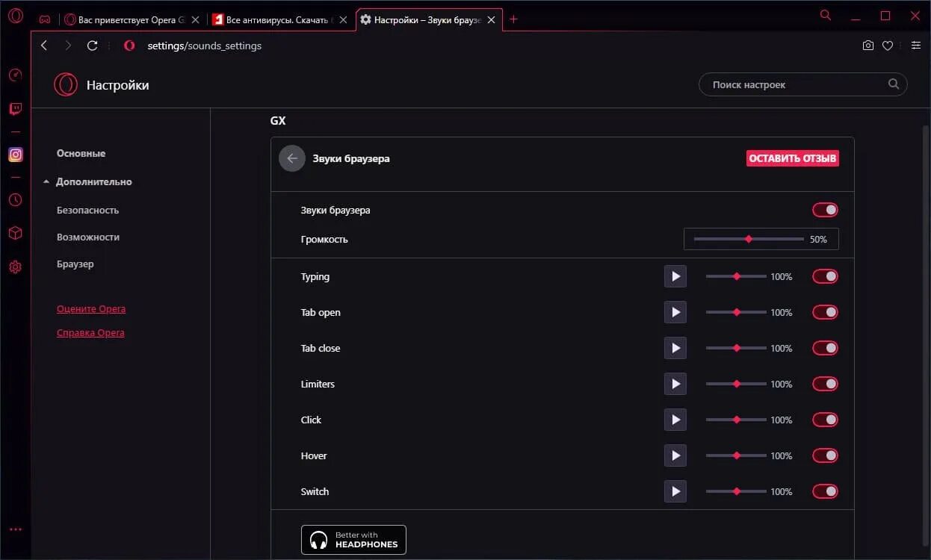
Task: Click the search magnifier in Поиск настроек
Action: point(894,84)
